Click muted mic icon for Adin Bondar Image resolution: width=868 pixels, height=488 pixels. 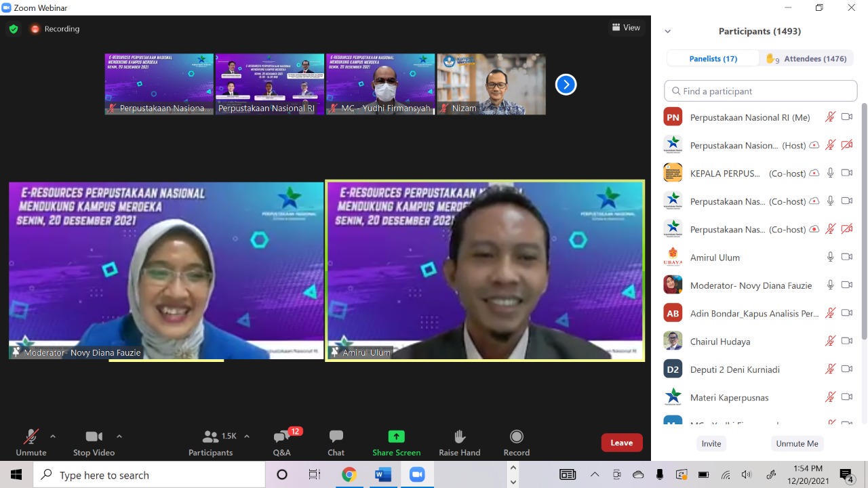(830, 313)
